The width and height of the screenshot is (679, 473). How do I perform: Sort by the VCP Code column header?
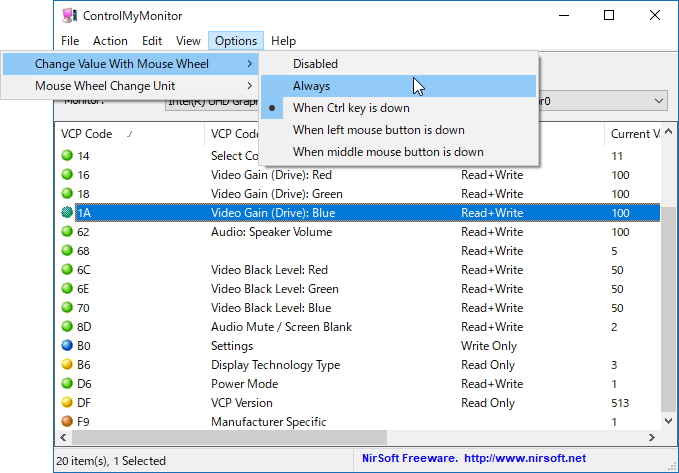(129, 134)
